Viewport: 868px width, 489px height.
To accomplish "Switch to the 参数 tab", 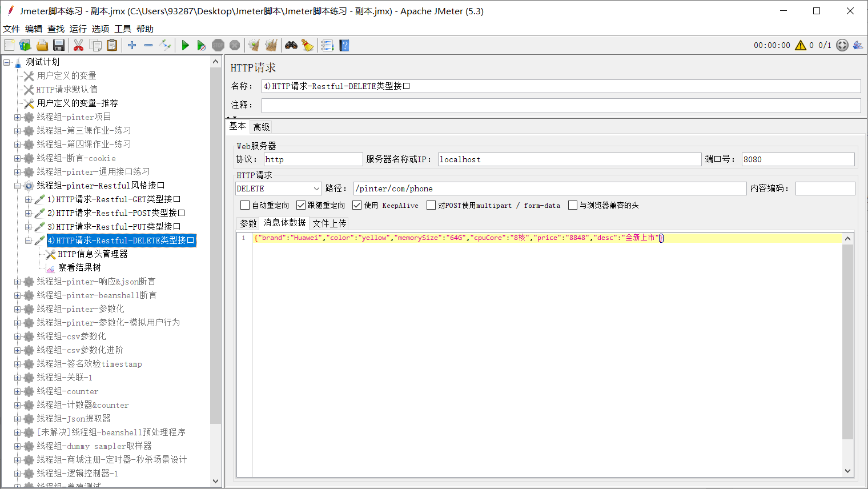I will (248, 223).
